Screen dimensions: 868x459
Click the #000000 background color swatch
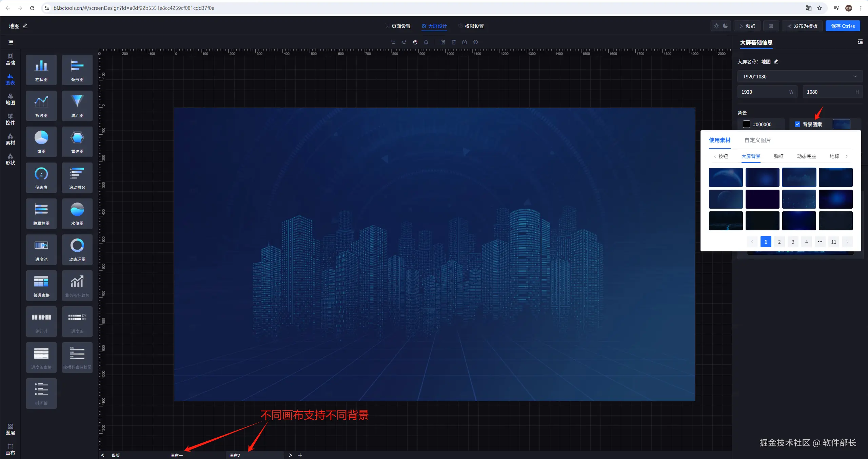click(747, 124)
